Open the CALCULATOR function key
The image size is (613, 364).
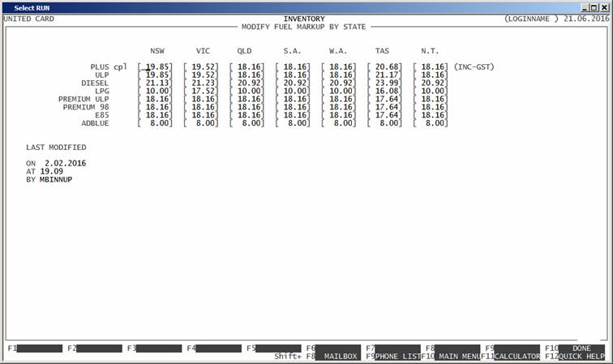[x=517, y=357]
